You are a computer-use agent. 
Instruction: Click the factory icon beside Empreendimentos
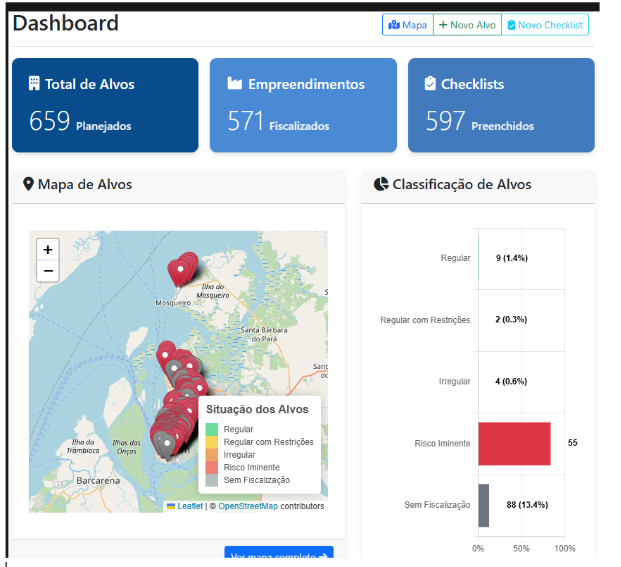[x=235, y=84]
